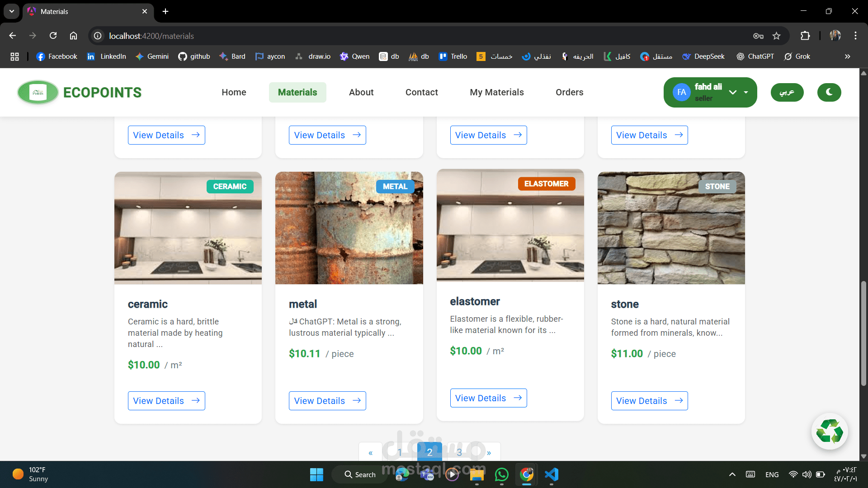The image size is (868, 488).
Task: Go to the Home nav item
Action: (x=234, y=92)
